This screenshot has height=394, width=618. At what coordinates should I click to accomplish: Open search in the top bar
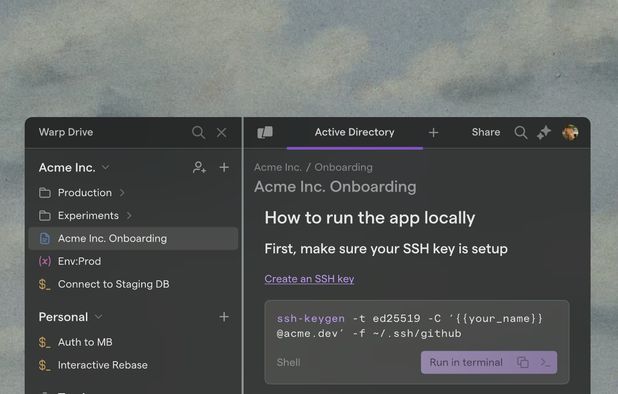(x=521, y=132)
